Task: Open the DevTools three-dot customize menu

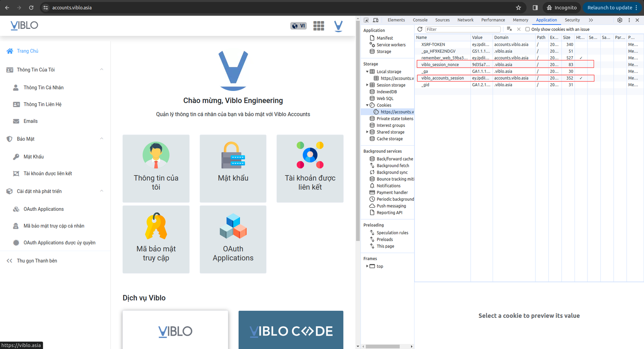Action: (x=629, y=20)
